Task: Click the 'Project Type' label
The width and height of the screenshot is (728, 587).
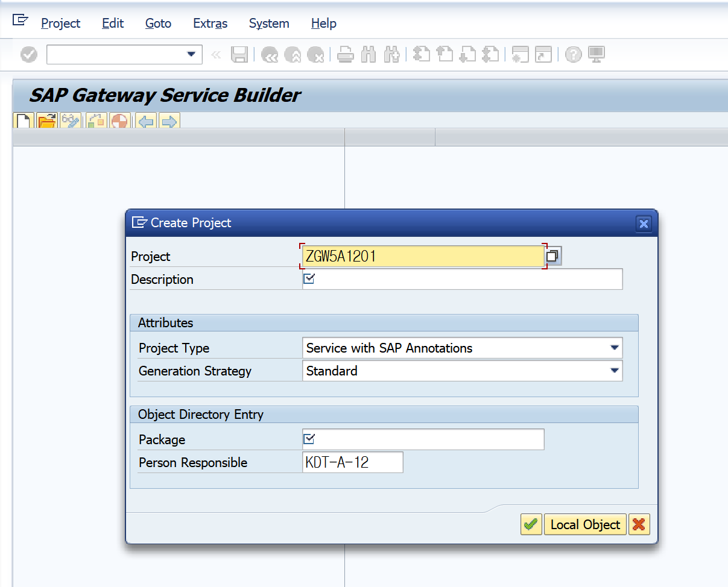Action: [x=174, y=348]
